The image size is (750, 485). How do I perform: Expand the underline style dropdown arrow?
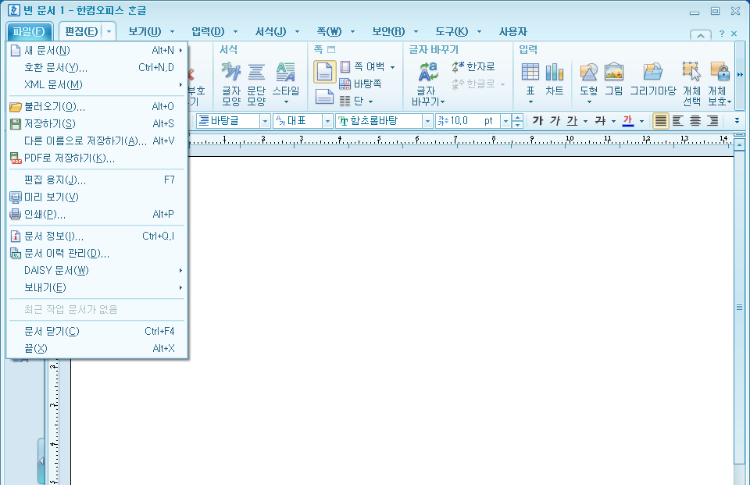click(x=585, y=121)
